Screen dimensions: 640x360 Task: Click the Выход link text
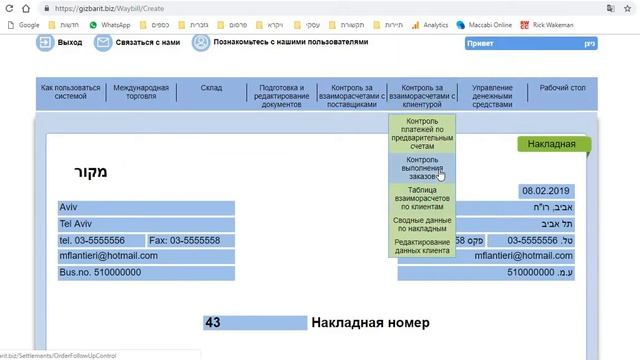pyautogui.click(x=70, y=42)
